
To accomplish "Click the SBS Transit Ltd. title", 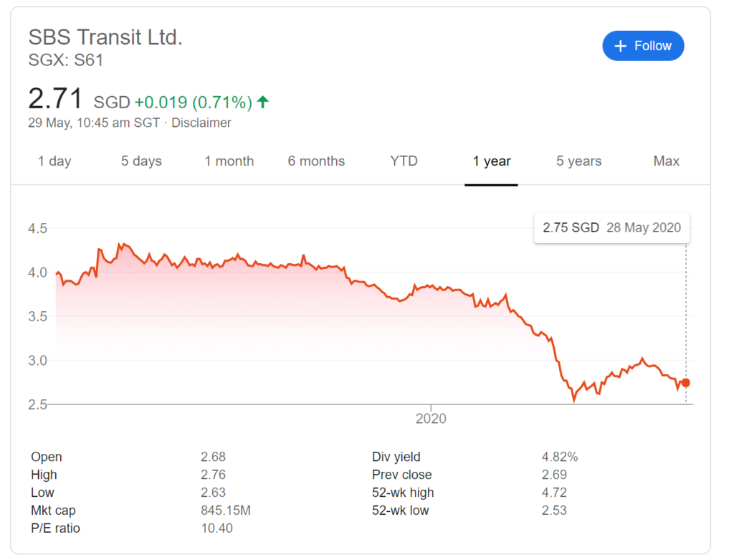I will 105,37.
